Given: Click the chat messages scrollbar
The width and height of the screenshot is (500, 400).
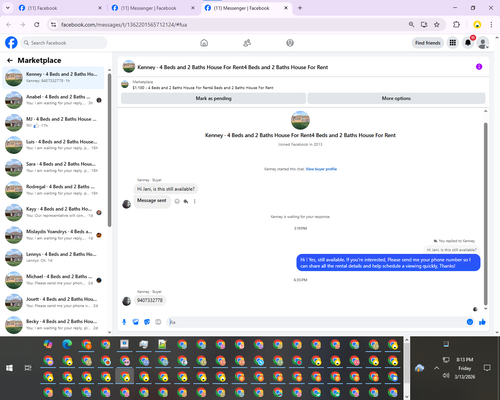Looking at the screenshot, I should point(486,213).
